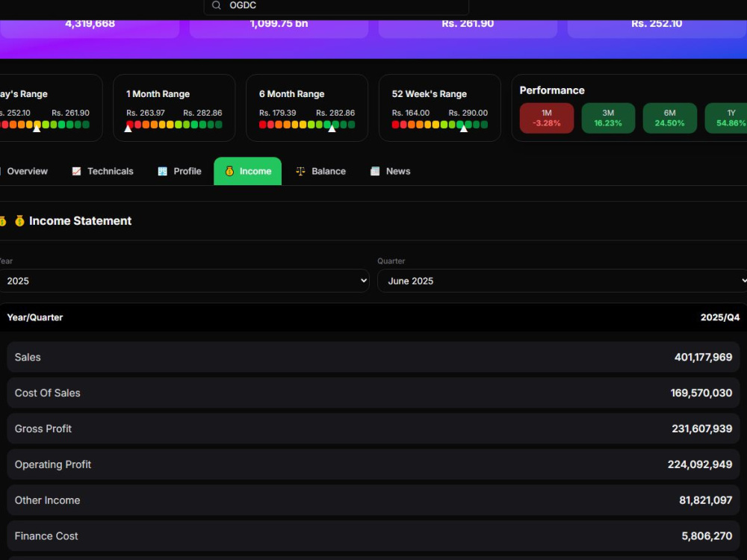
Task: Click the Technicals chart icon
Action: tap(76, 172)
